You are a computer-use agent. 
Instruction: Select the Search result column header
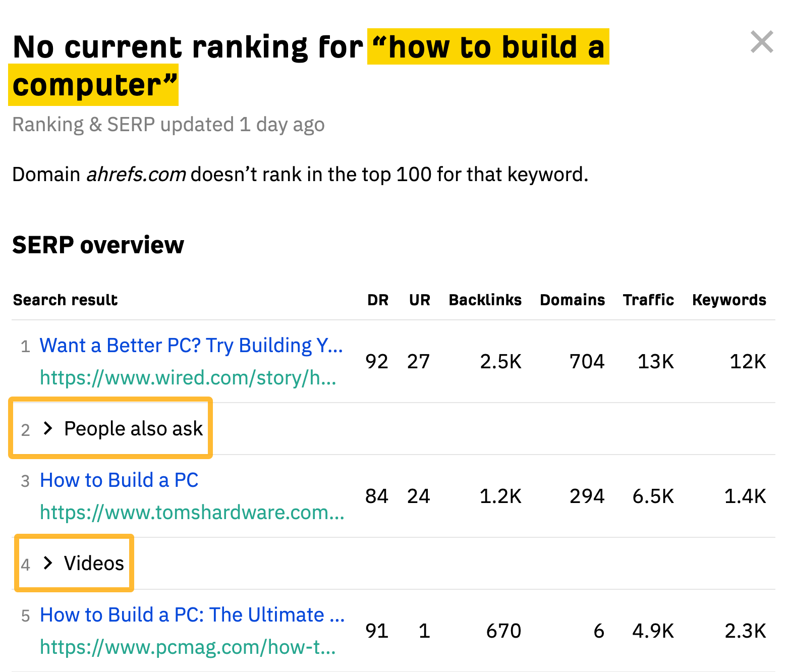click(65, 300)
